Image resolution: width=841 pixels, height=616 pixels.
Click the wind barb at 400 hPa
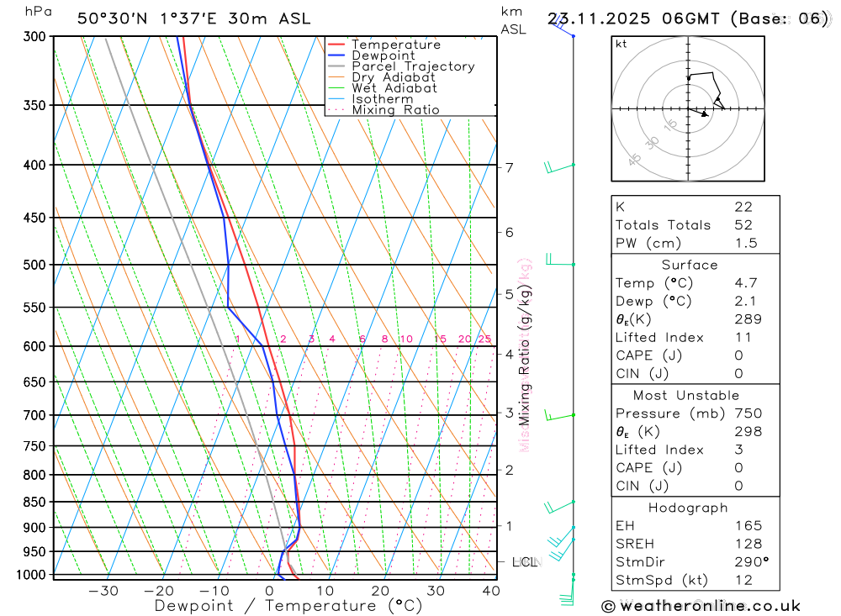(559, 168)
